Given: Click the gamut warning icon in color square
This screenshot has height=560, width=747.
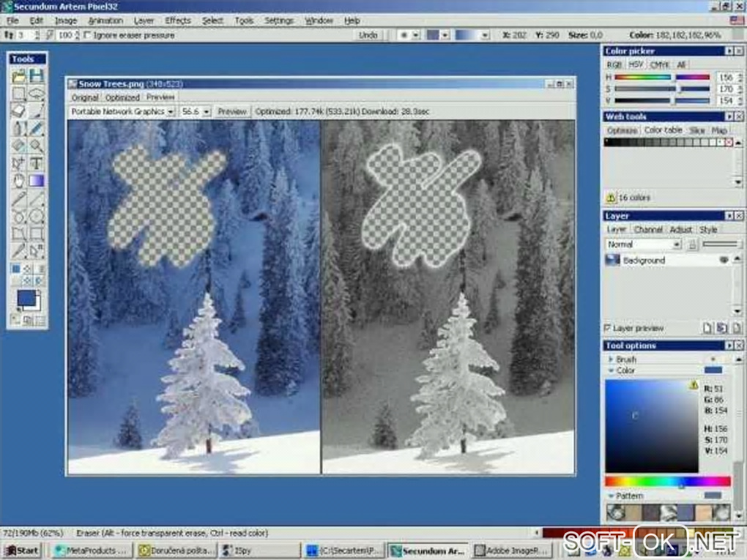Looking at the screenshot, I should tap(693, 385).
